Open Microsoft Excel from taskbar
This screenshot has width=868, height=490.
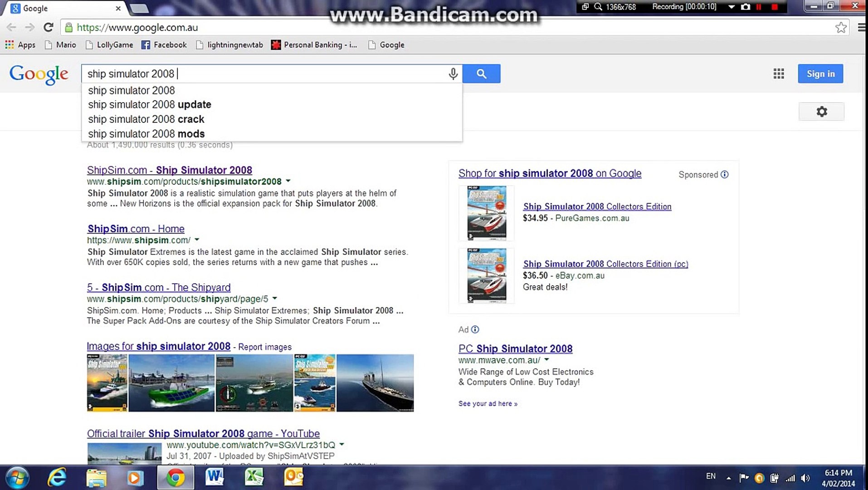(x=254, y=478)
